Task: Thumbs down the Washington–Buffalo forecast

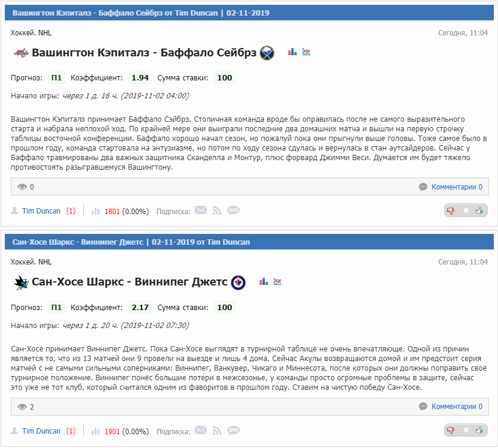Action: pyautogui.click(x=451, y=211)
